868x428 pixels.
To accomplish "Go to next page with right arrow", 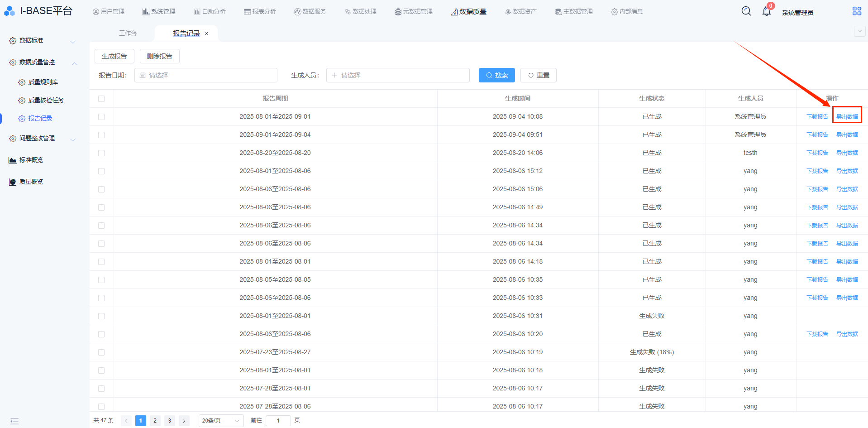I will click(184, 421).
